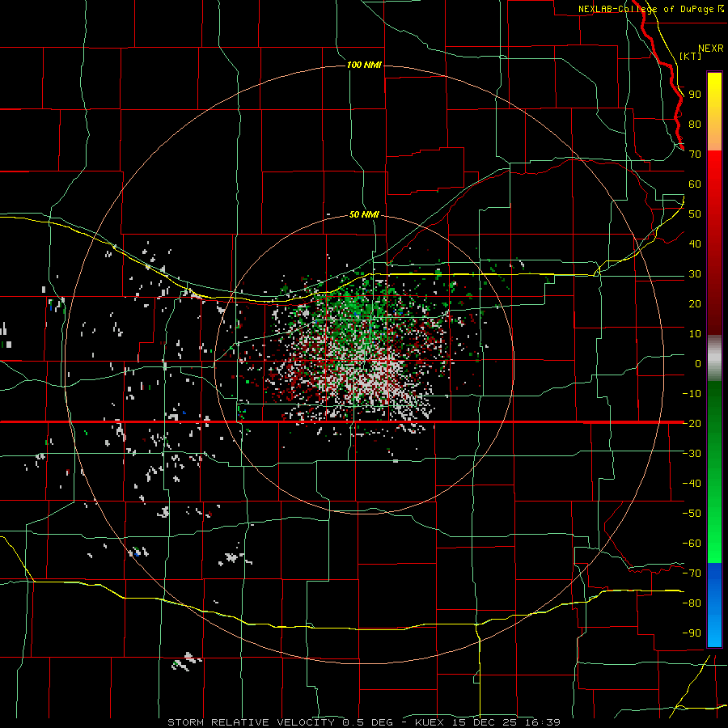Select the 20 value on velocity scale
728x728 pixels.
pyautogui.click(x=695, y=303)
